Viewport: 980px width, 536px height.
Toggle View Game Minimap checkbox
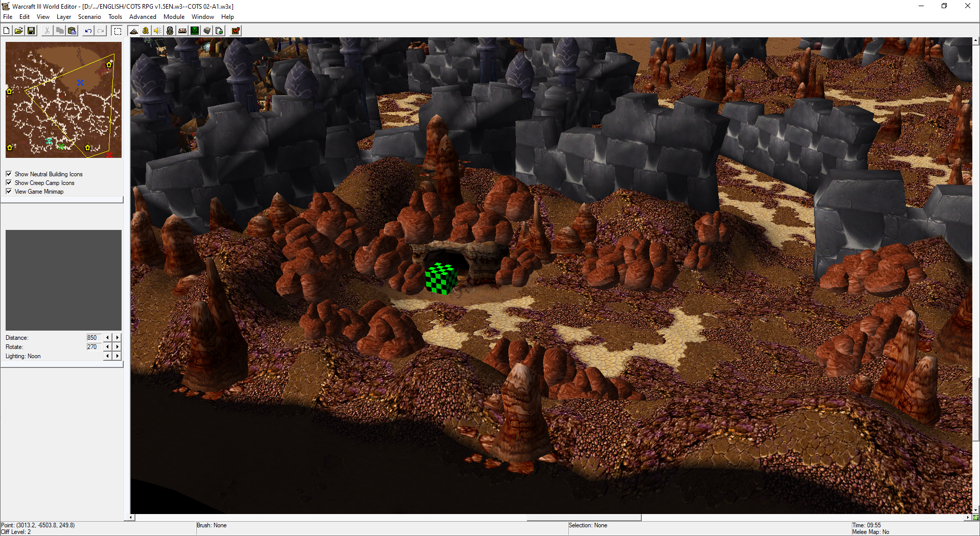pos(9,191)
